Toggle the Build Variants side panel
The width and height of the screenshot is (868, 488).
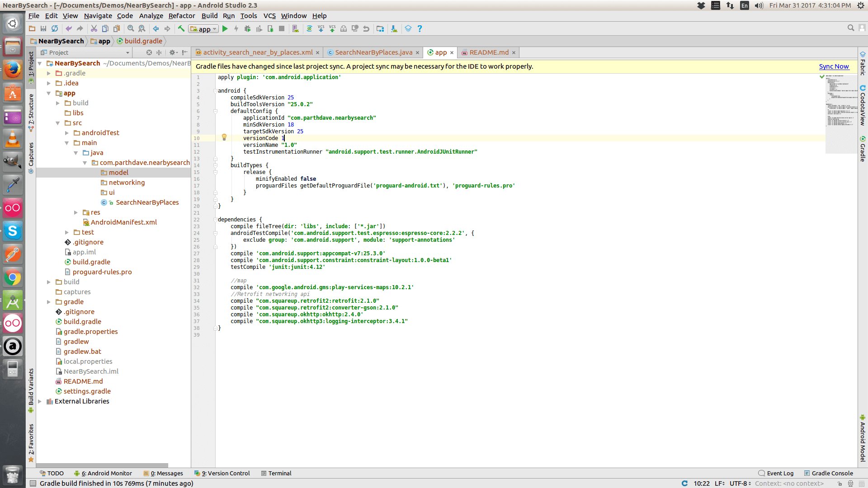(31, 387)
